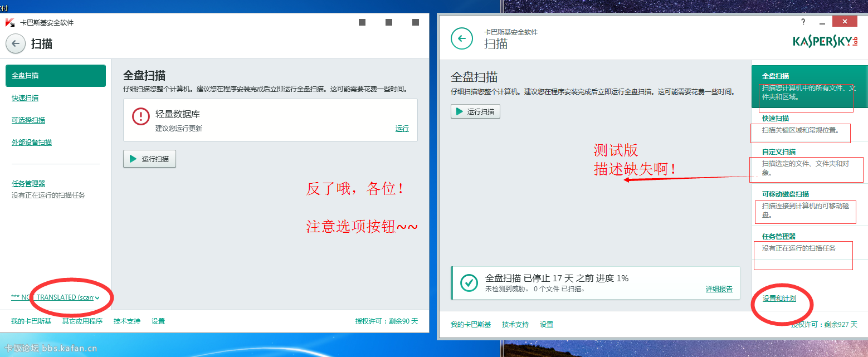Open 设置 in left footer
This screenshot has height=357, width=868.
[x=158, y=321]
